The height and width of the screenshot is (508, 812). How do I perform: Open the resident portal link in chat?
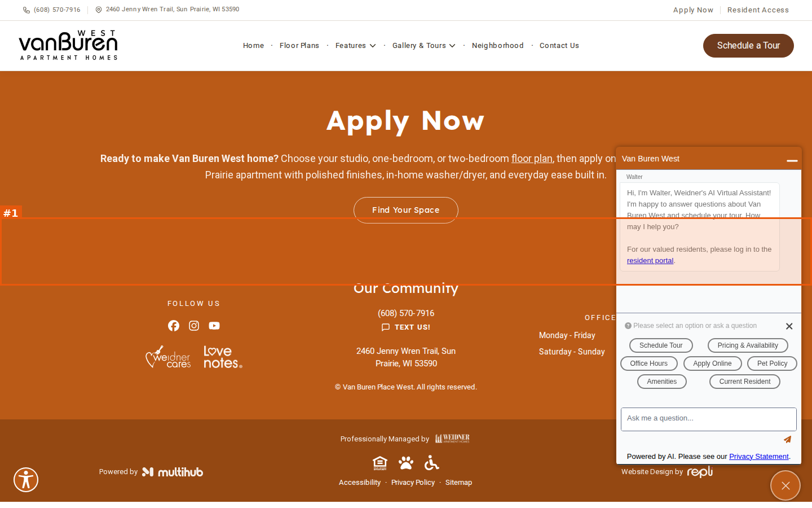pyautogui.click(x=650, y=261)
